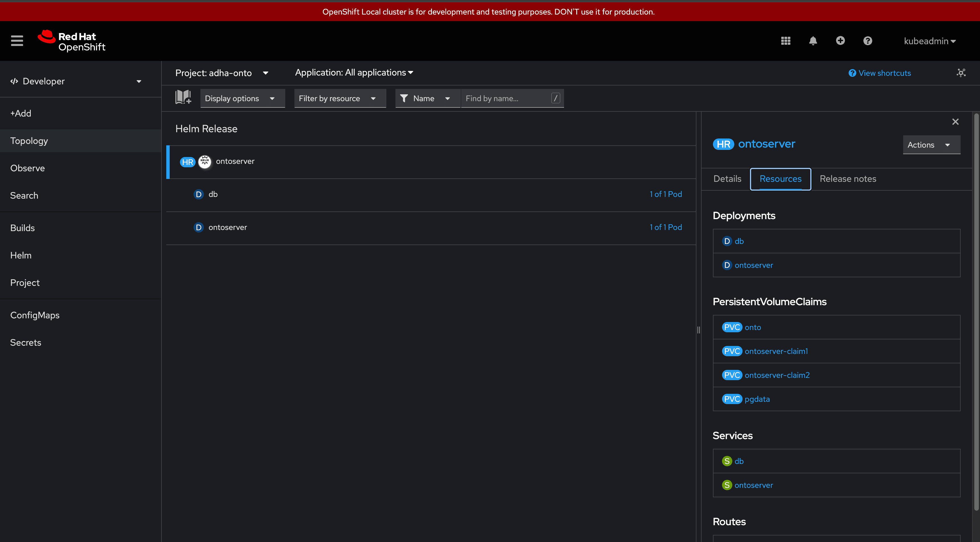Click the plus import icon in header

pyautogui.click(x=840, y=40)
